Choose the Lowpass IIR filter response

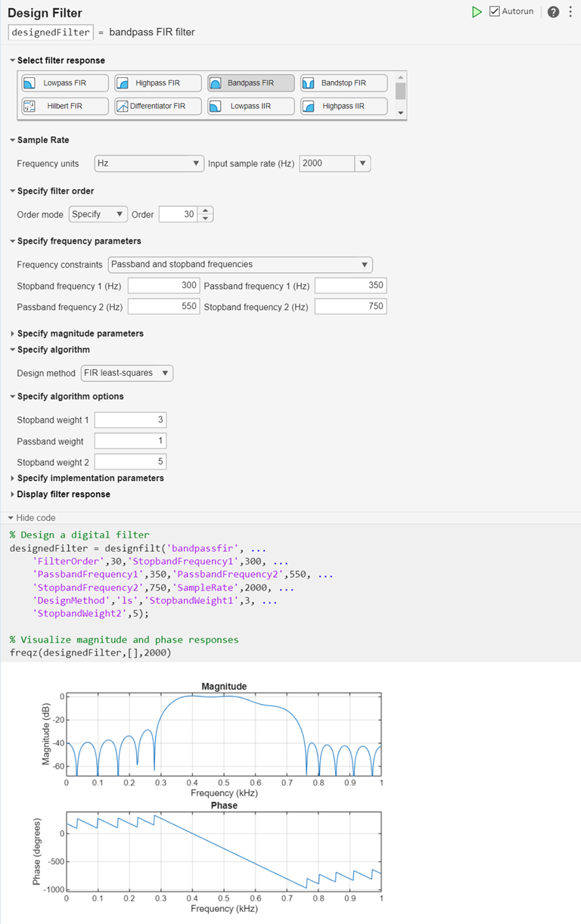click(x=250, y=106)
